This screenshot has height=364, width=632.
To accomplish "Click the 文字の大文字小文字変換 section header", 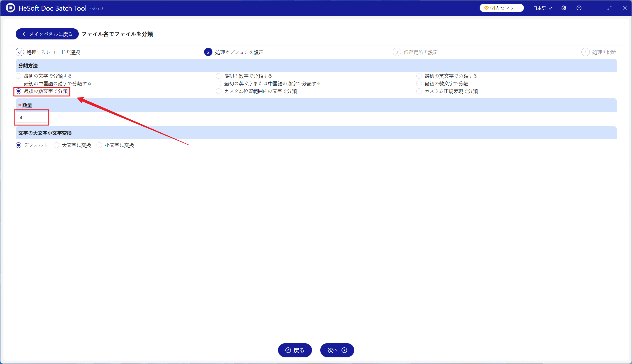I will [x=316, y=133].
